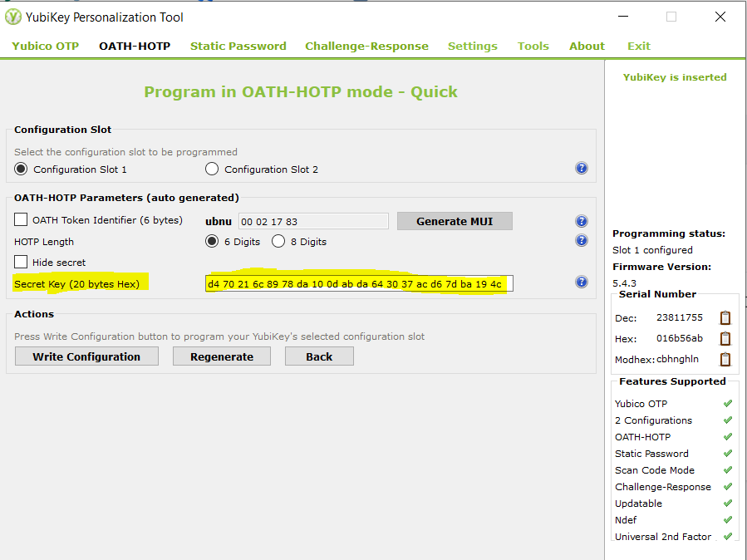The width and height of the screenshot is (747, 560).
Task: Open help beside the Generate MUI button
Action: (x=581, y=220)
